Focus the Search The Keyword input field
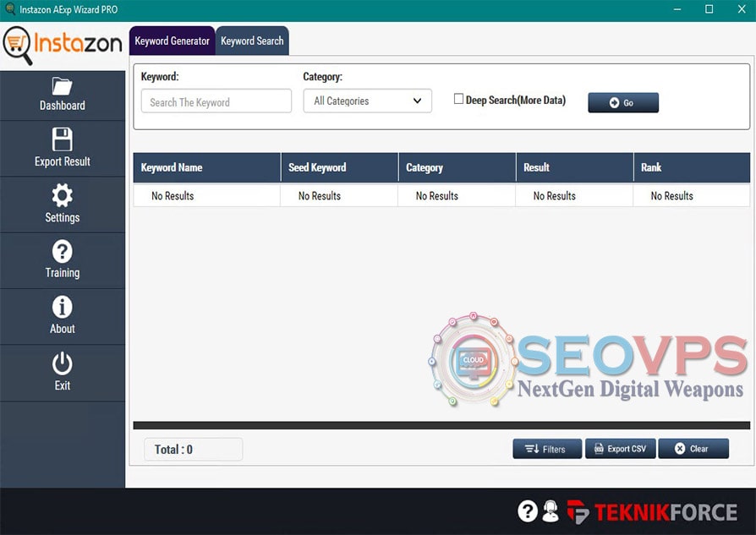Viewport: 756px width, 535px height. 216,101
